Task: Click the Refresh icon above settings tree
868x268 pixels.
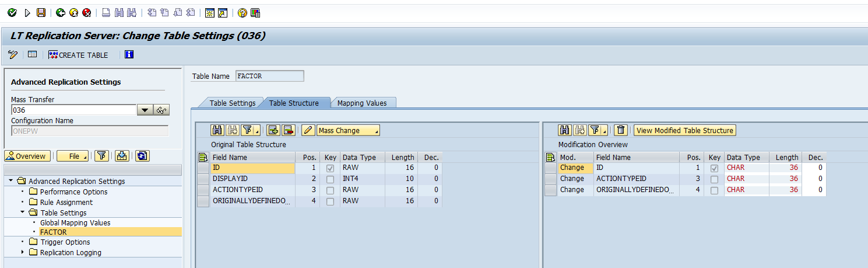Action: pyautogui.click(x=142, y=156)
